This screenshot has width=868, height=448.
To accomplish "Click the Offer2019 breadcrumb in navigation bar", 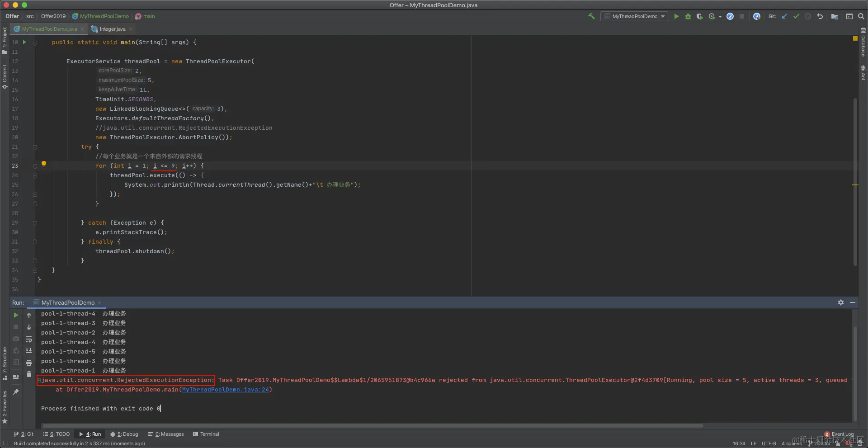I will pyautogui.click(x=53, y=16).
